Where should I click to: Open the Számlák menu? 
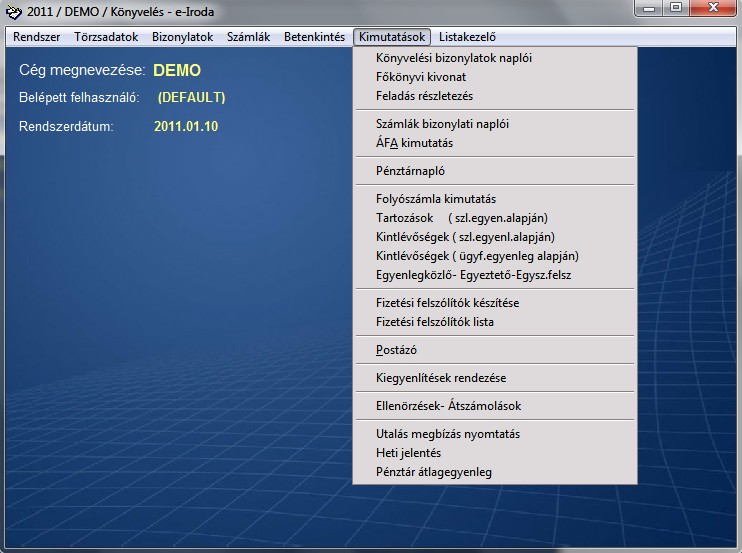point(249,37)
